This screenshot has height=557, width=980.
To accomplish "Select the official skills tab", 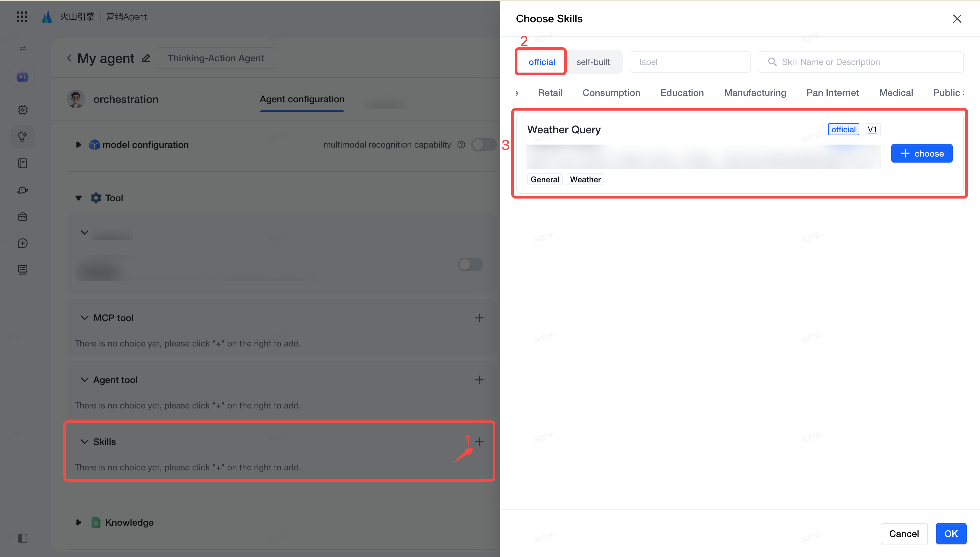I will (541, 62).
